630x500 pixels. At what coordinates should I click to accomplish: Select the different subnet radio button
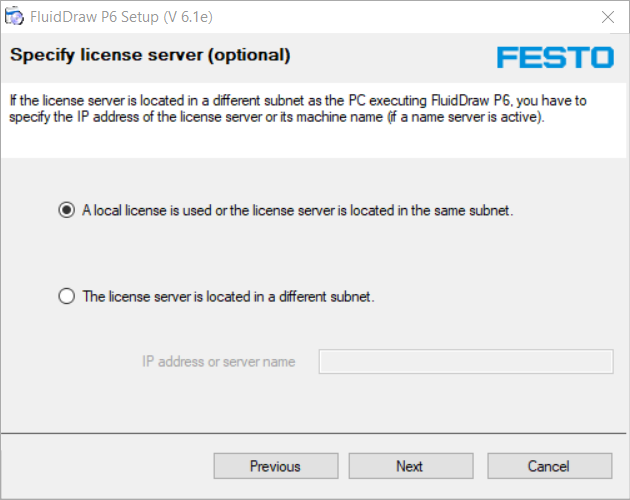tap(66, 296)
